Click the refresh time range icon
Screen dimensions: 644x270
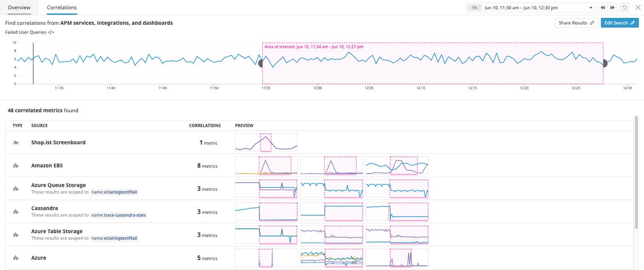(624, 7)
